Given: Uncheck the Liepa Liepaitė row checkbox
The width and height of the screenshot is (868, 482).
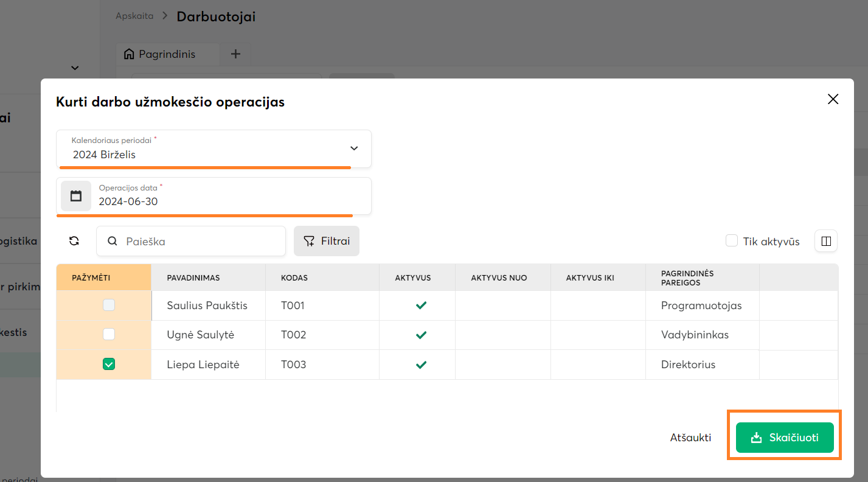Looking at the screenshot, I should (x=109, y=365).
